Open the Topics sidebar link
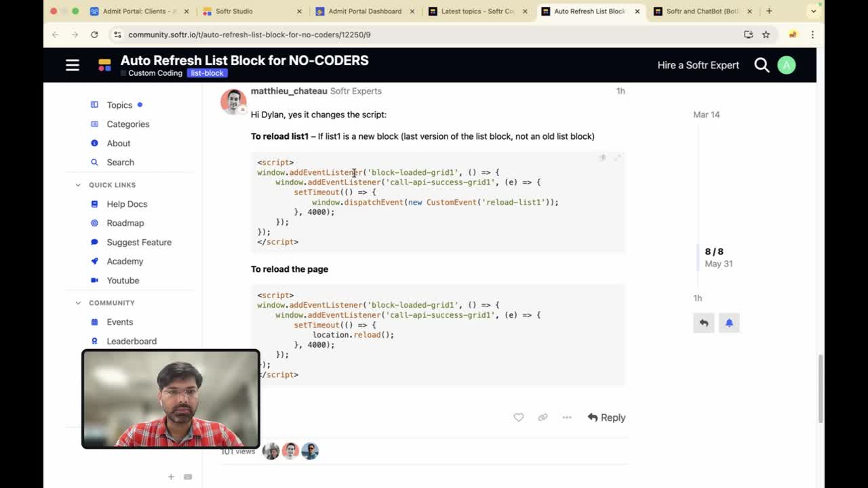Screen dimensions: 868x488 [x=119, y=105]
